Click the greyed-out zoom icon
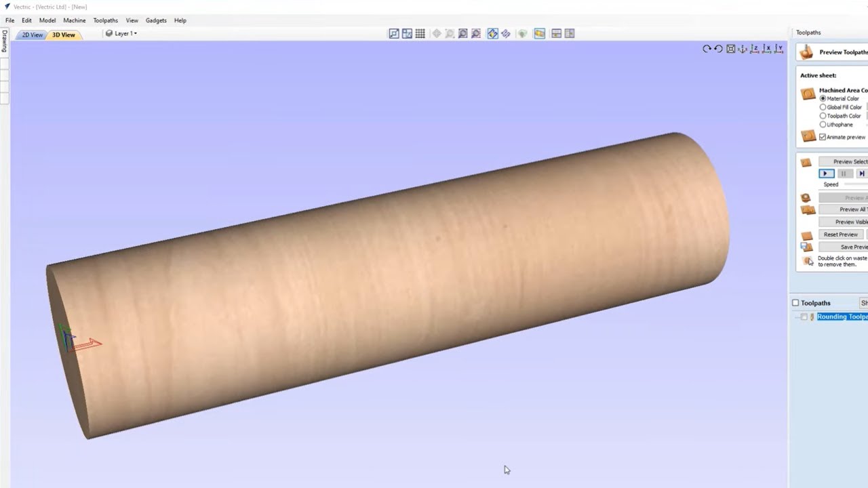Screen dimensions: 868x488 click(450, 33)
